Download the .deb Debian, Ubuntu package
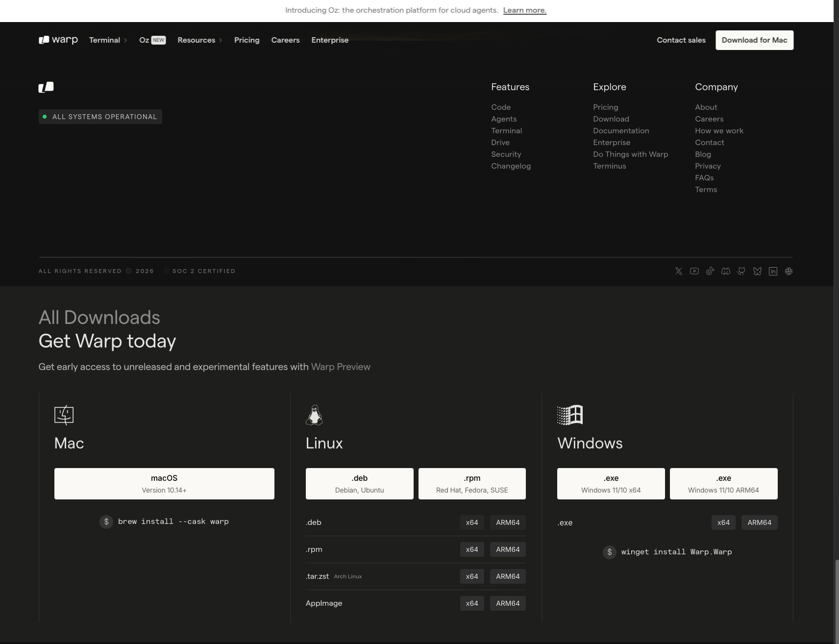839x644 pixels. pos(360,484)
